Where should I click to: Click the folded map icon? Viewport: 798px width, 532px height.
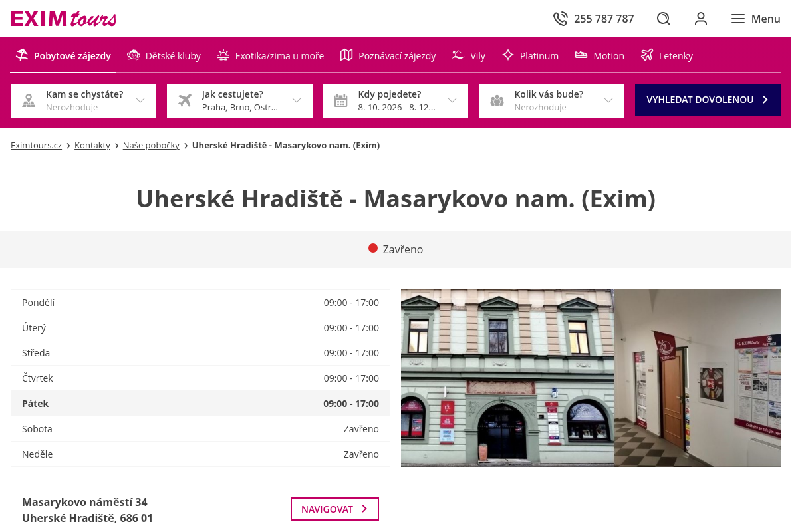[346, 55]
